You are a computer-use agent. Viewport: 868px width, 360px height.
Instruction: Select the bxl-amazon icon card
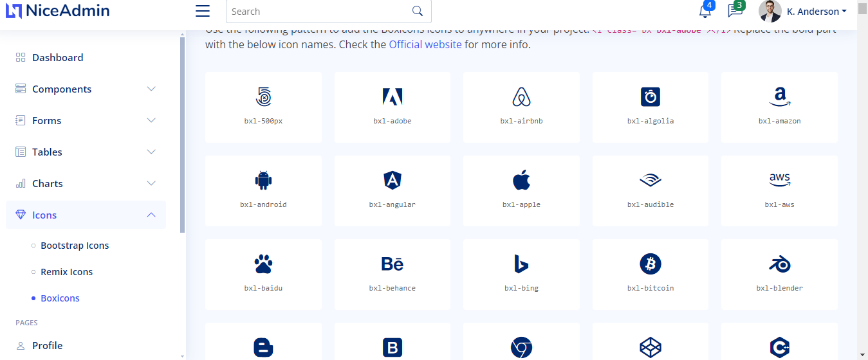[779, 107]
